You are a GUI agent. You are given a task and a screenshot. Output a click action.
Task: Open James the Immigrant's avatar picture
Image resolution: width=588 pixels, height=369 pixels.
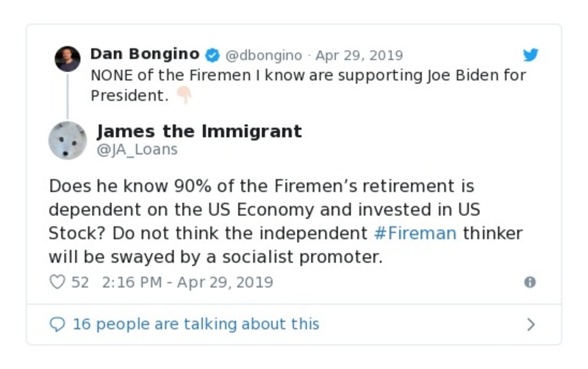coord(68,140)
